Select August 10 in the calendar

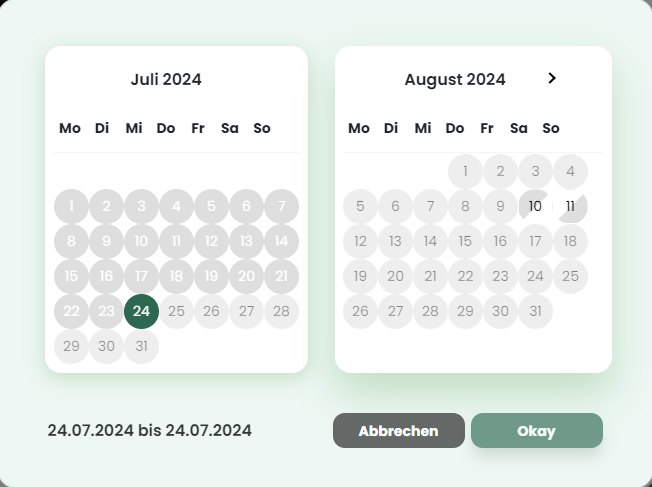(x=535, y=206)
